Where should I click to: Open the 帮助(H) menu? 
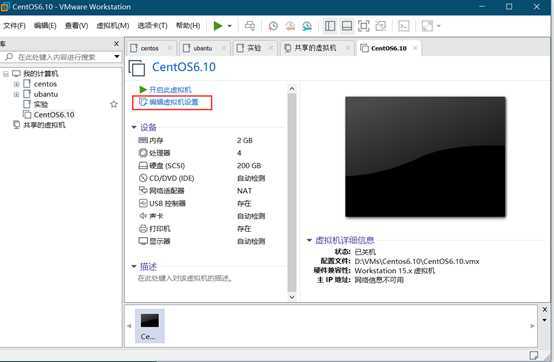(188, 26)
